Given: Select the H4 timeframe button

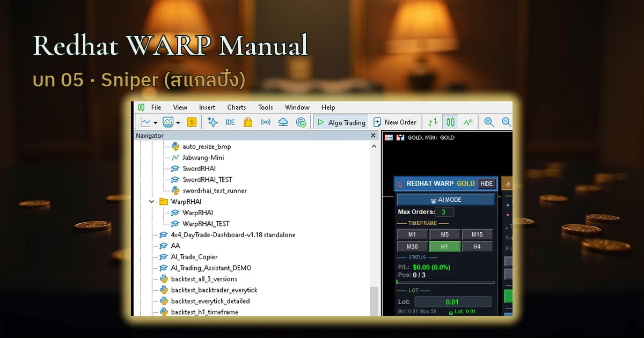Looking at the screenshot, I should coord(478,247).
